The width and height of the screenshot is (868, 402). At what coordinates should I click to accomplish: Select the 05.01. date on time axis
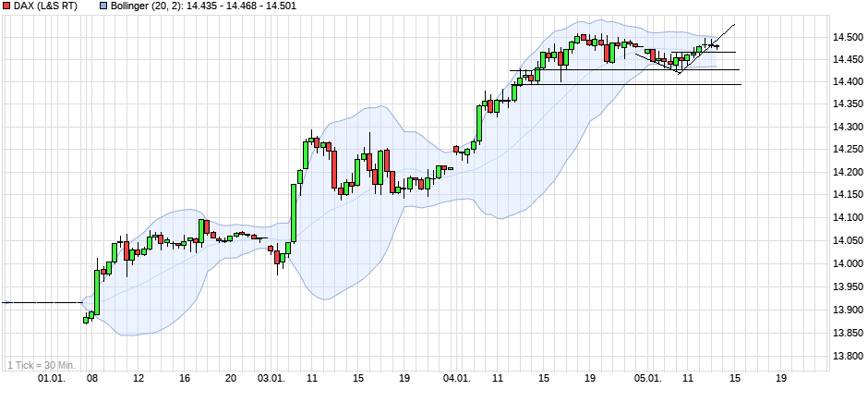click(648, 378)
